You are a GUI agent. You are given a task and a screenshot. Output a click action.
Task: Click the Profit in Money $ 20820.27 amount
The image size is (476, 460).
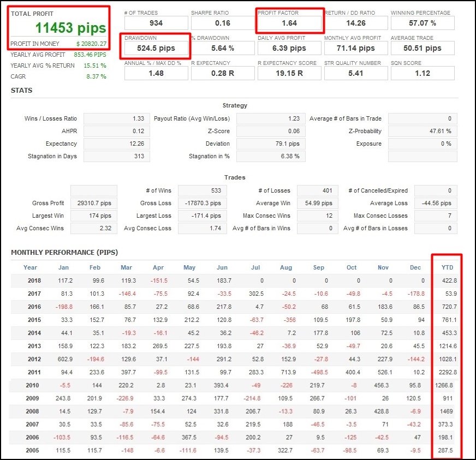[x=91, y=44]
